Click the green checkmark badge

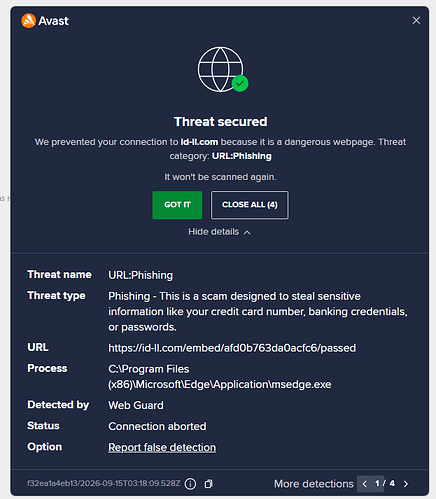click(x=240, y=83)
